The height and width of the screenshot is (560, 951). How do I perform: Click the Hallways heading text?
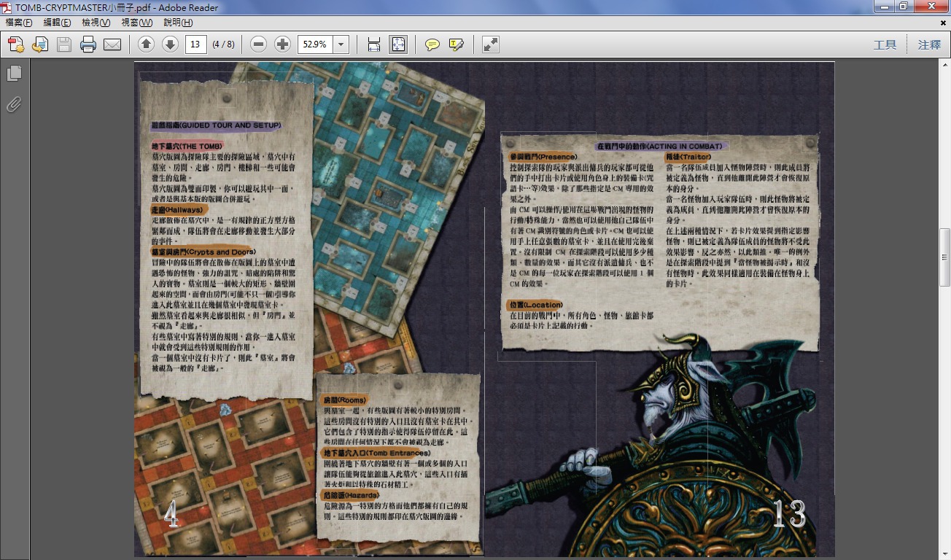177,210
